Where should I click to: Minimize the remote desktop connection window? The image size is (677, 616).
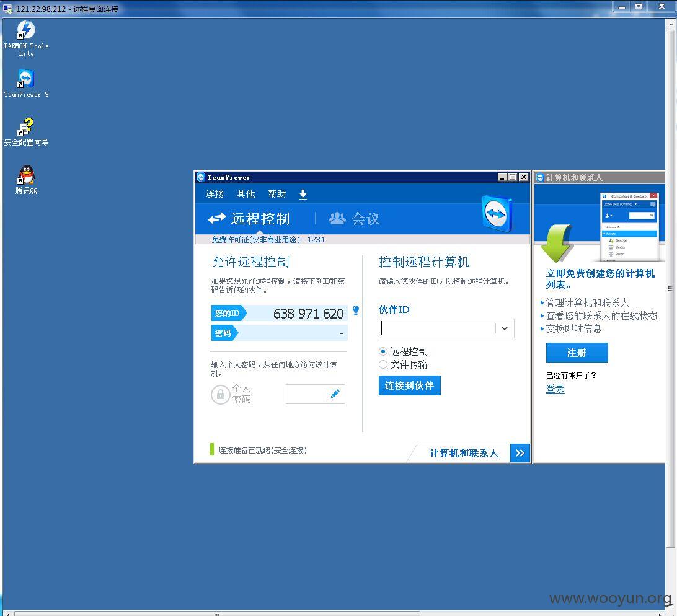click(622, 6)
